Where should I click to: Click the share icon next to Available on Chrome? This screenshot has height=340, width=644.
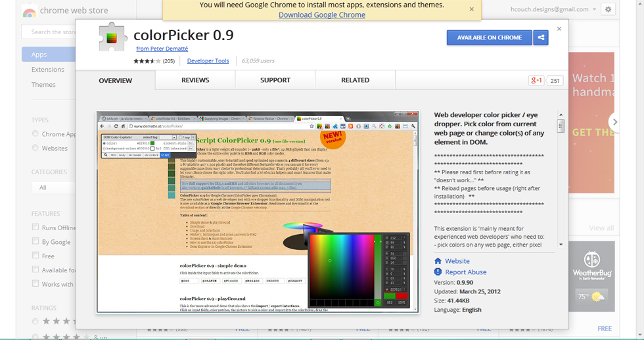(541, 37)
